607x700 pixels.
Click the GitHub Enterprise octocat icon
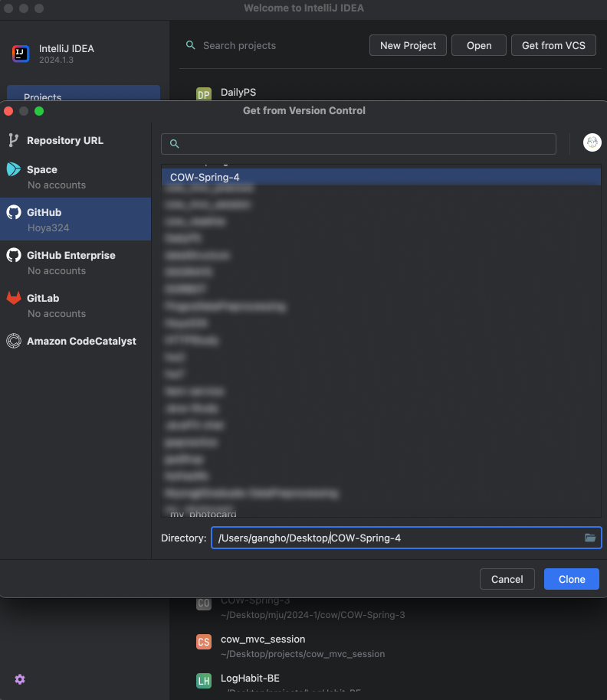[x=13, y=255]
